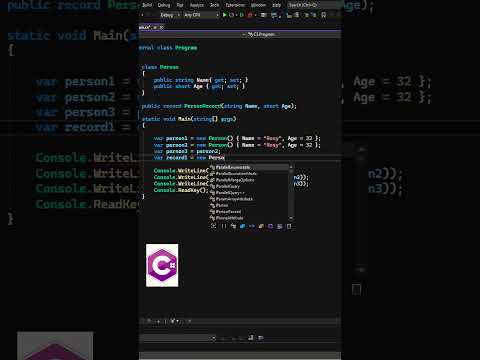Toggle the blue IntelliSense filter icon
Screen dimensions: 480x360
pos(242,226)
